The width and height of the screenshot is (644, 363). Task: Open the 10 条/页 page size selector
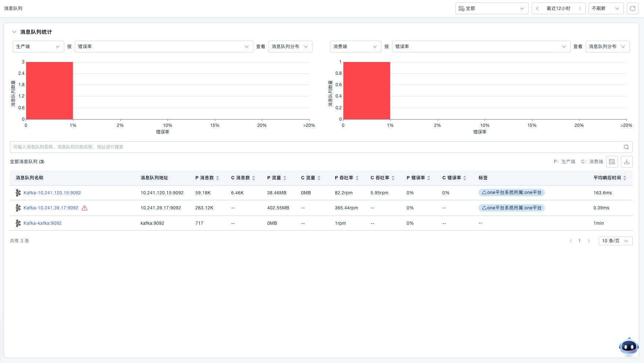(615, 241)
